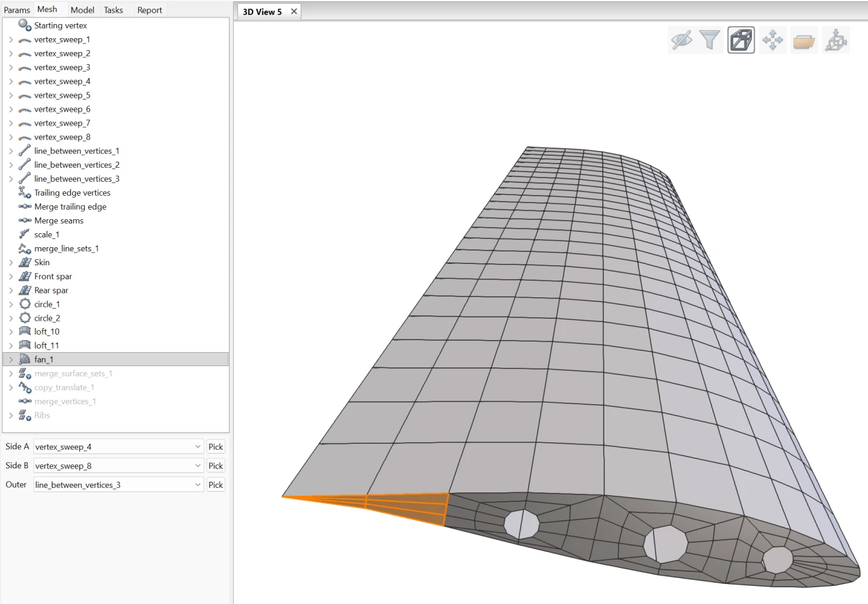Click the fan_1 fan icon
The image size is (868, 604).
pyautogui.click(x=25, y=359)
